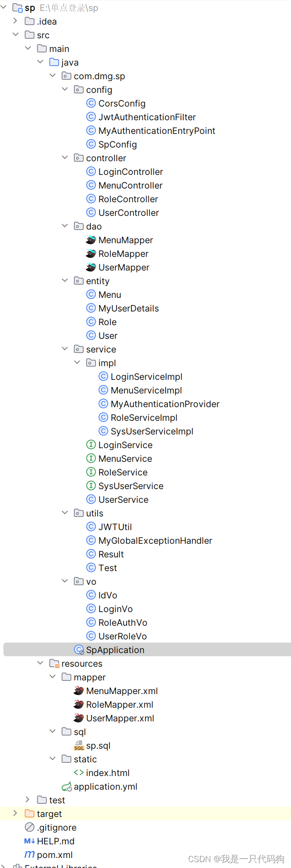291x868 pixels.
Task: Click the sp project root node
Action: 30,8
